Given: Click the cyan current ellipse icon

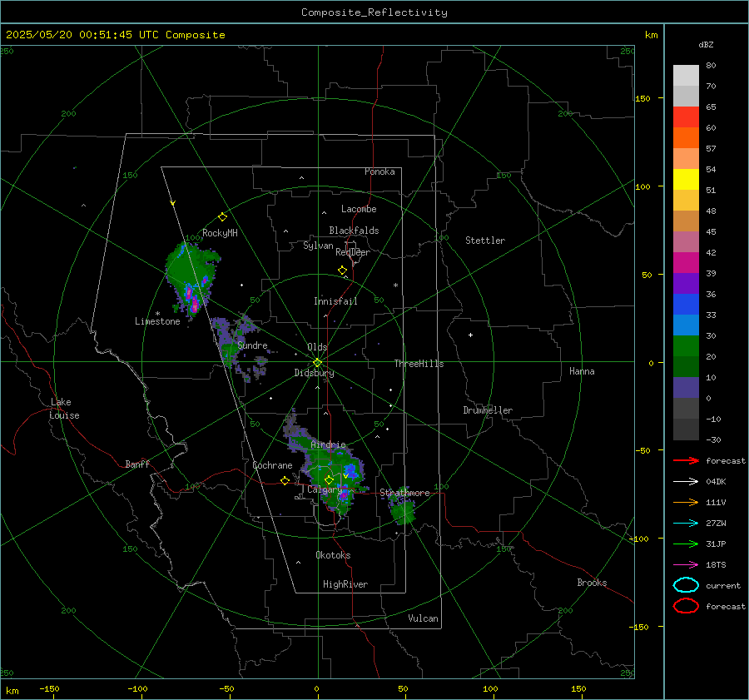Looking at the screenshot, I should tap(686, 585).
